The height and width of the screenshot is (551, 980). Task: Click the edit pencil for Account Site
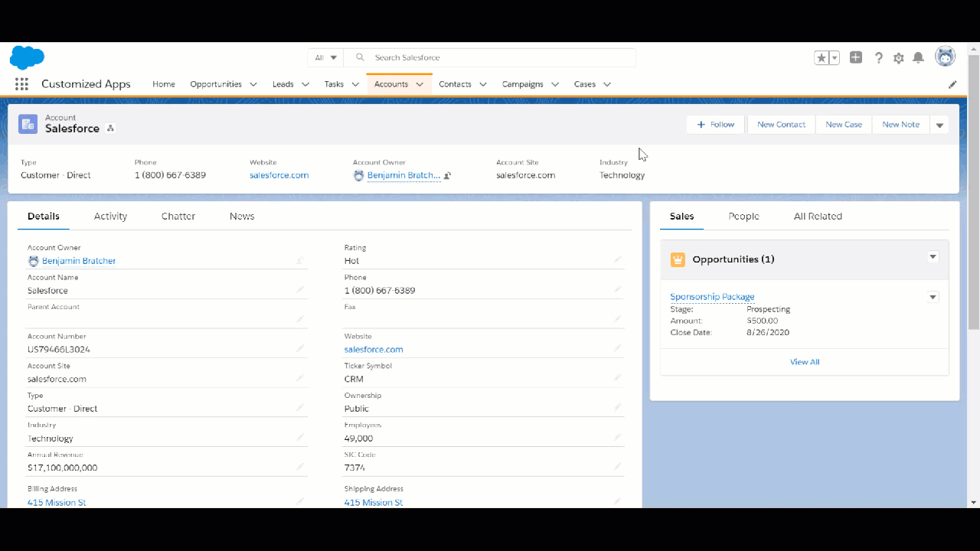300,378
